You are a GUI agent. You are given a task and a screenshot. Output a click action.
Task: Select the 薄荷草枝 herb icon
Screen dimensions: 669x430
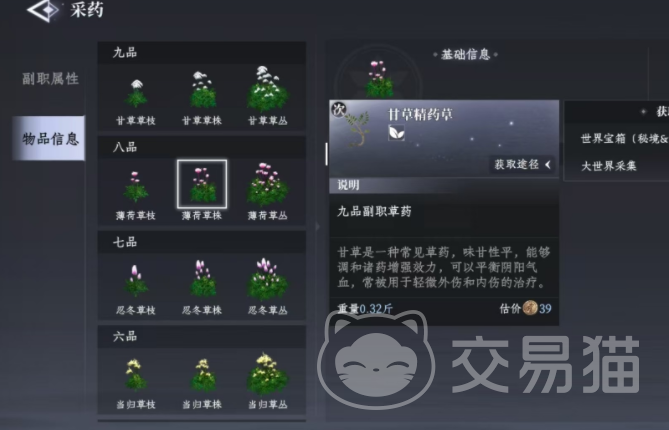tap(136, 187)
